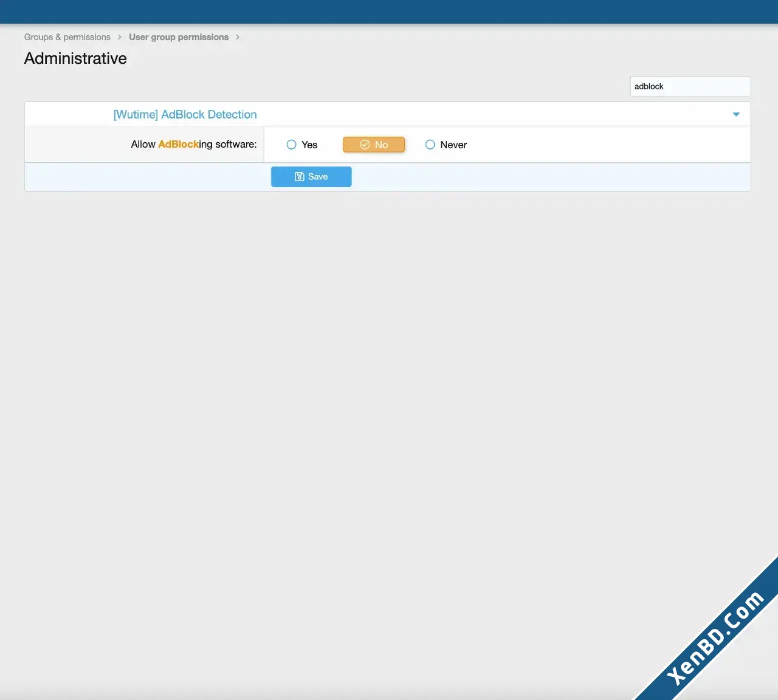Click the Allow AdBlocking software label
This screenshot has width=778, height=700.
pos(194,144)
